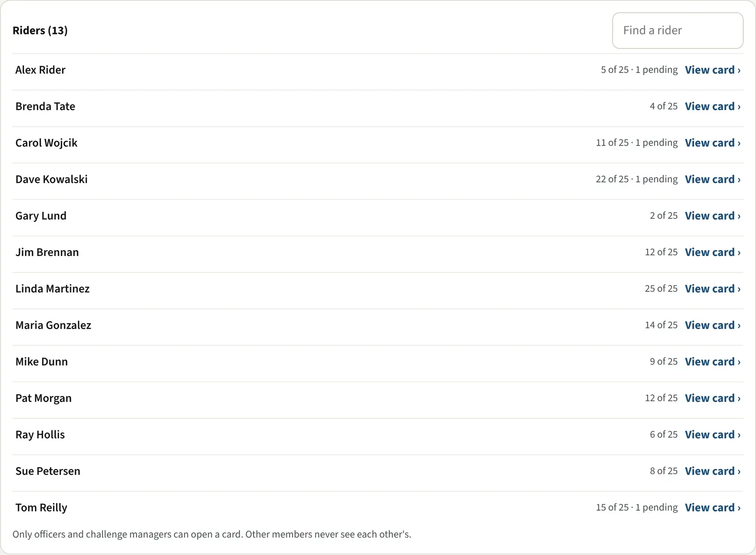Image resolution: width=756 pixels, height=555 pixels.
Task: Select the name Brenda Tate
Action: [45, 106]
